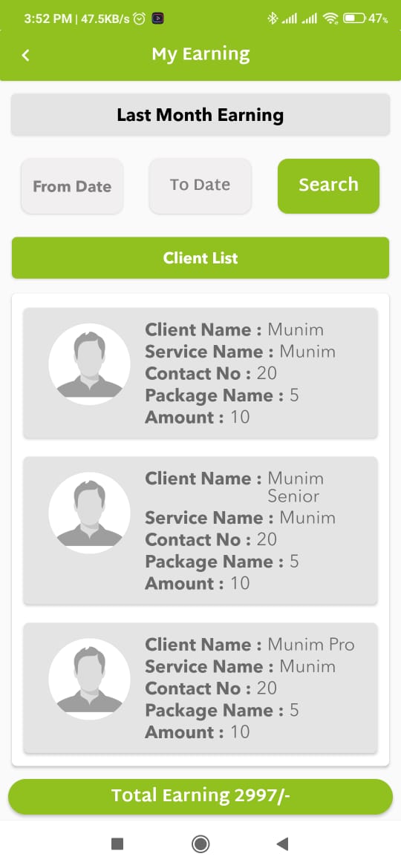Tap the My Earning page title
401x868 pixels.
point(200,54)
